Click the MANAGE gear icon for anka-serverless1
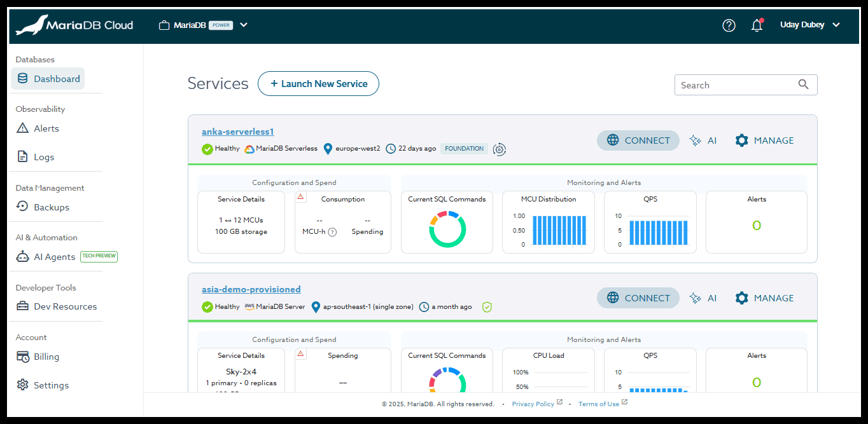Image resolution: width=868 pixels, height=424 pixels. tap(741, 140)
